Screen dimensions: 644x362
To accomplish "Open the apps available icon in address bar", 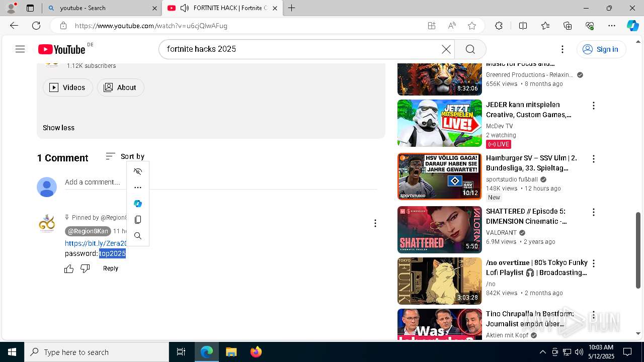I will 431,26.
